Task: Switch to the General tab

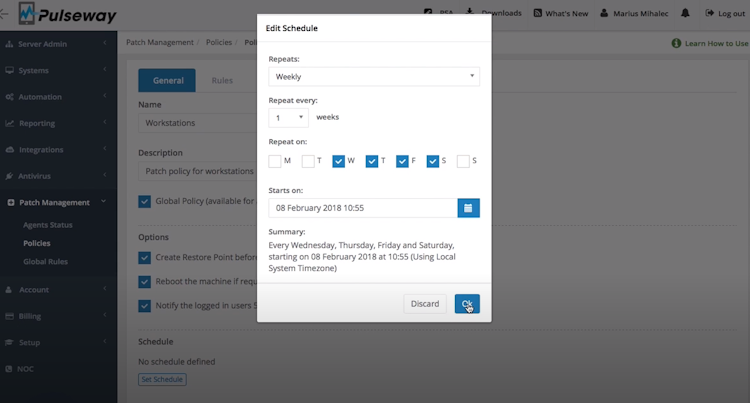Action: (167, 80)
